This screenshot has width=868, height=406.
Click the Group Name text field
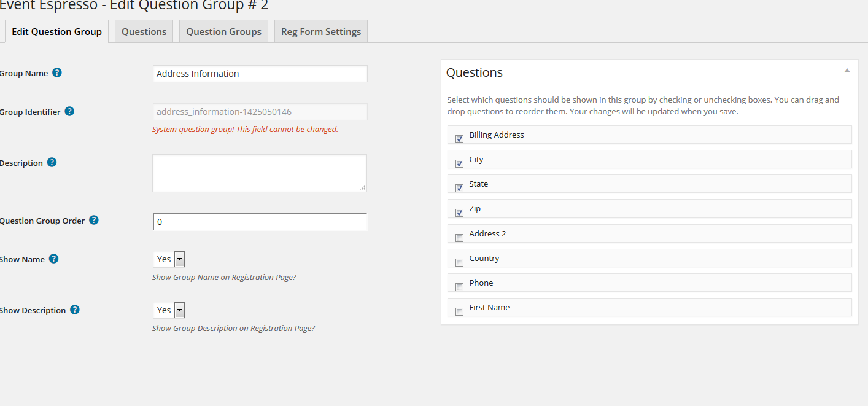pyautogui.click(x=260, y=74)
